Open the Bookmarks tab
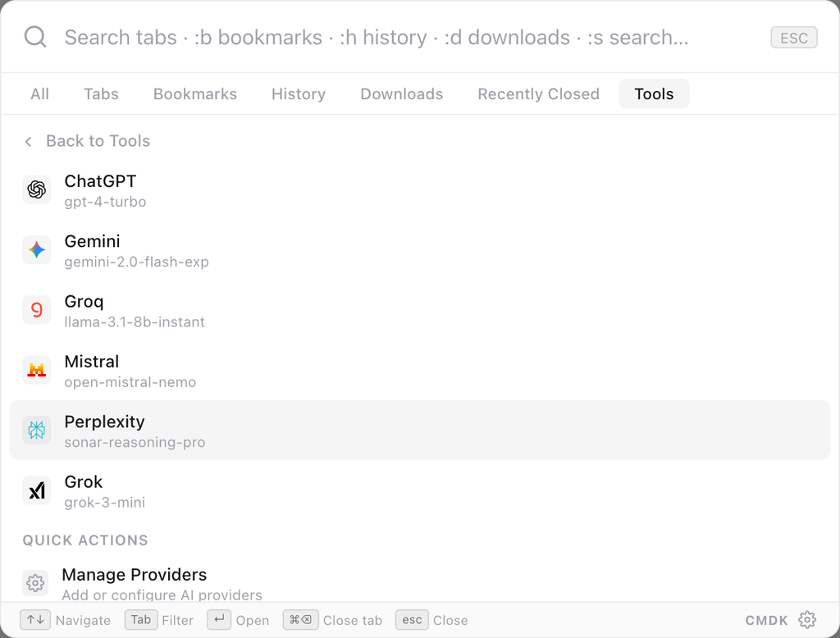The width and height of the screenshot is (840, 638). point(195,93)
